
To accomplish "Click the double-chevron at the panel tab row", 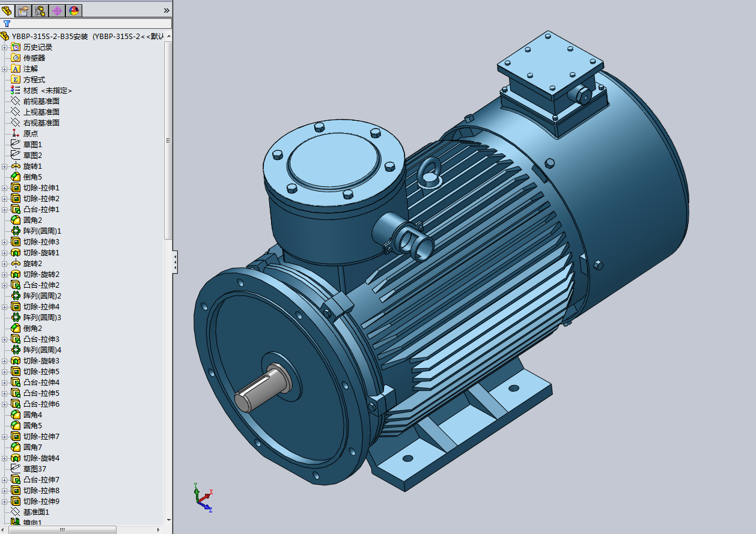I will click(x=166, y=10).
